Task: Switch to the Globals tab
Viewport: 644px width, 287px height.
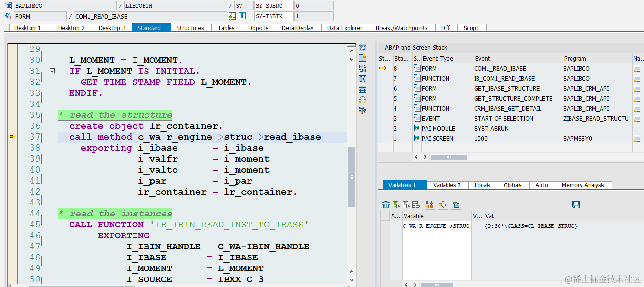Action: 513,185
